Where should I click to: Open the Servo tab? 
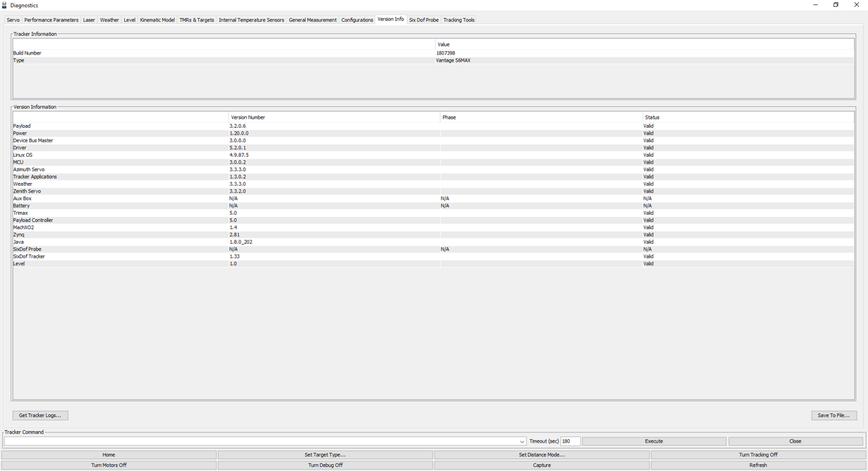[x=13, y=20]
